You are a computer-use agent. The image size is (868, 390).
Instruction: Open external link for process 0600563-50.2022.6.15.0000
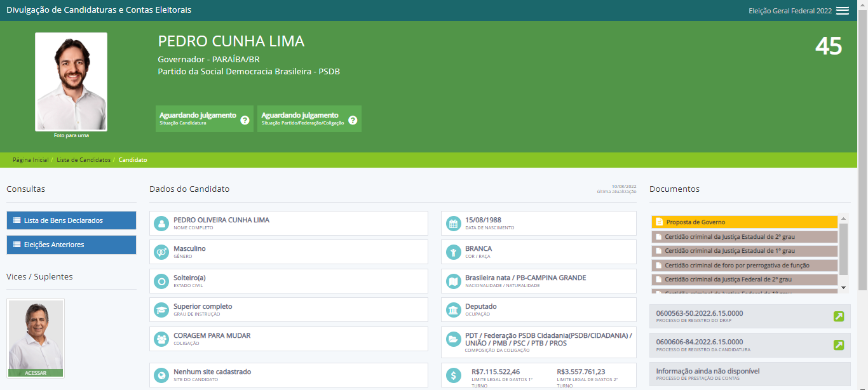pyautogui.click(x=839, y=316)
